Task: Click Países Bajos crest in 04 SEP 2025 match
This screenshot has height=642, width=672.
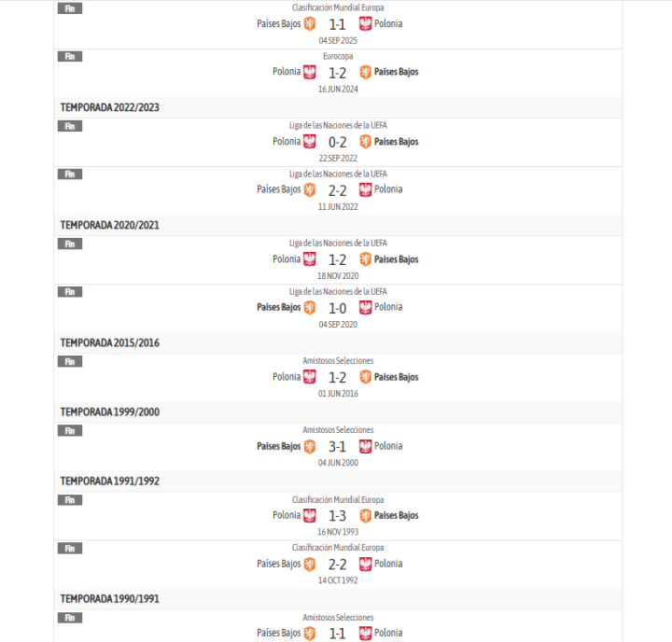Action: click(310, 23)
